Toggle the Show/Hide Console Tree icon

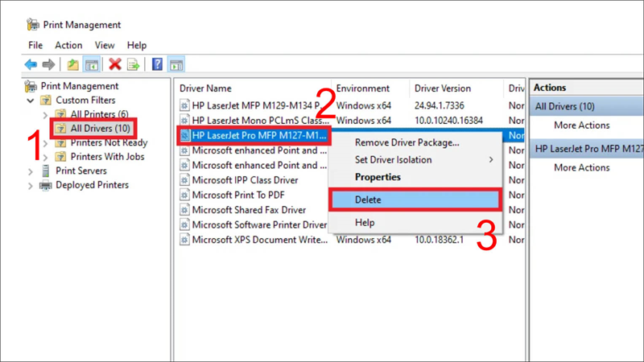point(92,64)
